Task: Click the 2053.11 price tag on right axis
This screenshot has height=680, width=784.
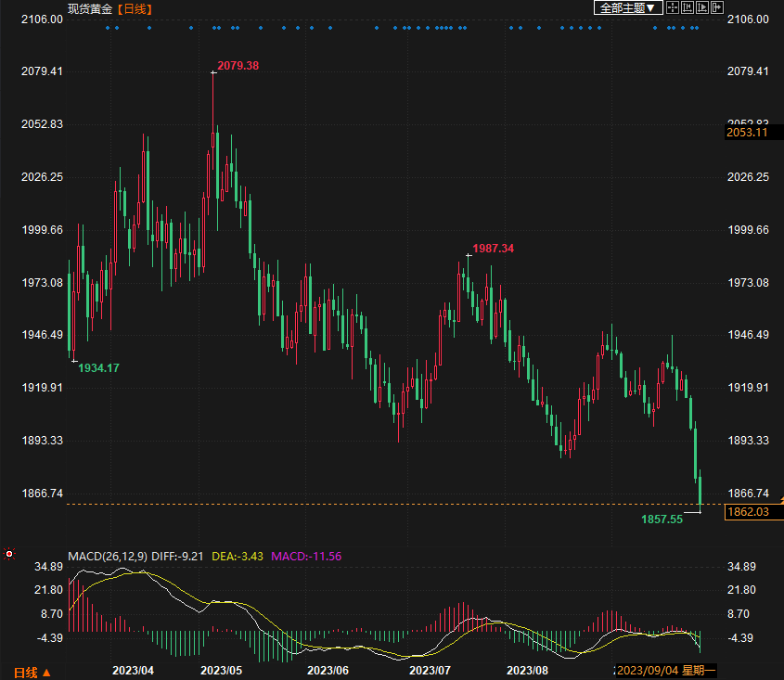Action: pyautogui.click(x=748, y=134)
